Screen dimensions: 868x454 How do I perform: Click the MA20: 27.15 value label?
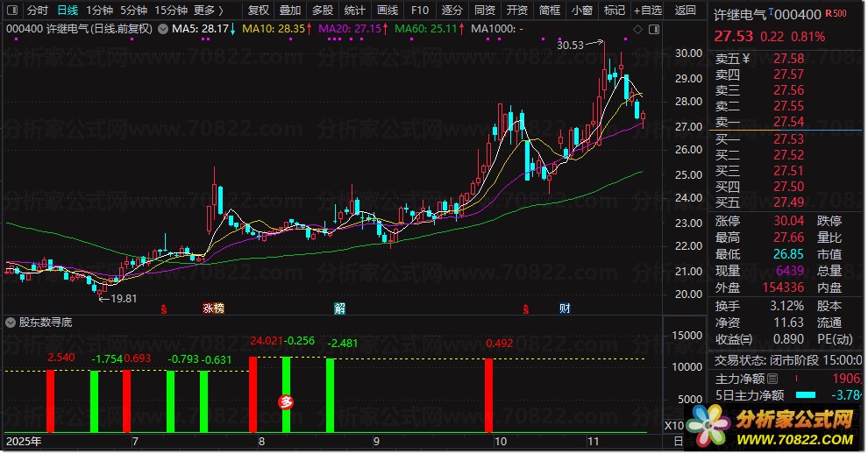pos(350,28)
